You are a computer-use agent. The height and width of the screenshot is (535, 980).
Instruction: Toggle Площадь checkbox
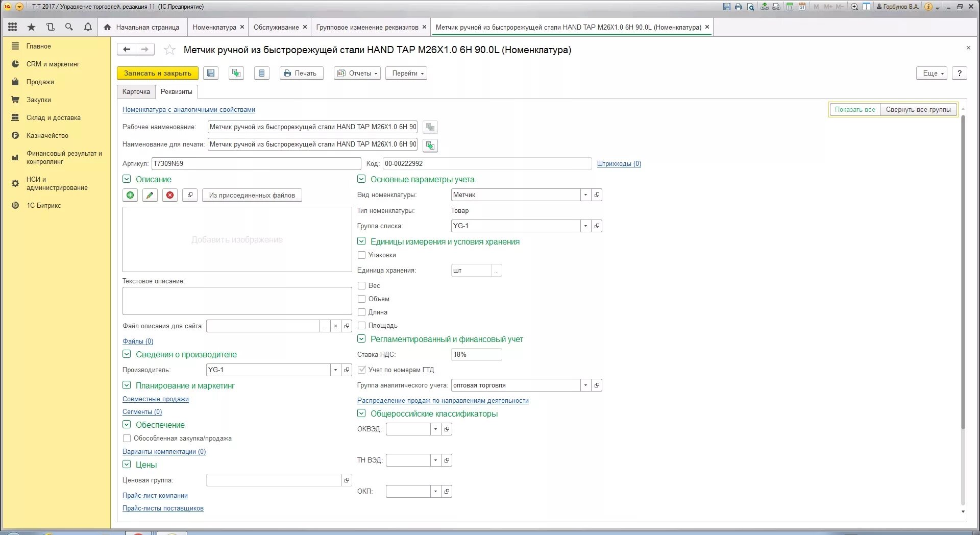tap(361, 326)
